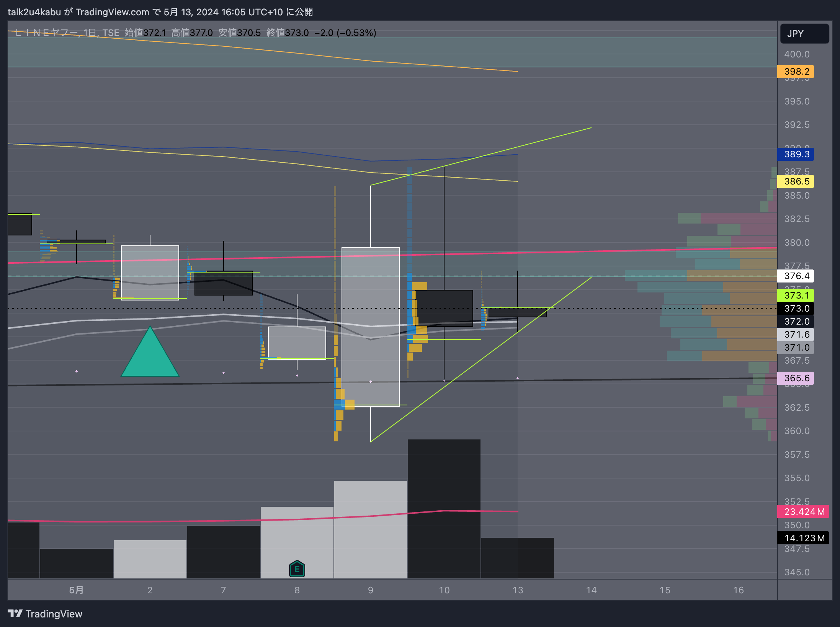Select the largest black volume bar on May 10
Image resolution: width=840 pixels, height=627 pixels.
444,509
